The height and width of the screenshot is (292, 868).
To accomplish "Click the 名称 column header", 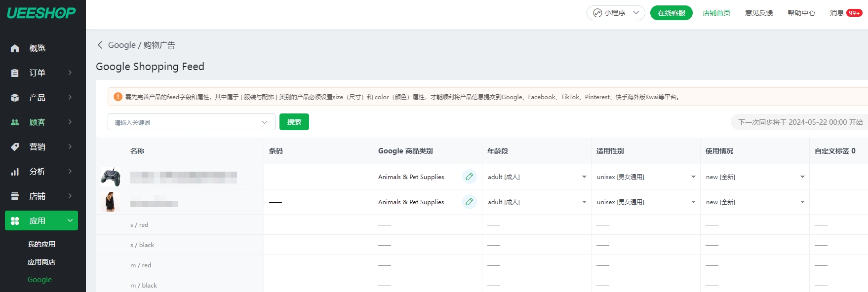I will click(137, 151).
